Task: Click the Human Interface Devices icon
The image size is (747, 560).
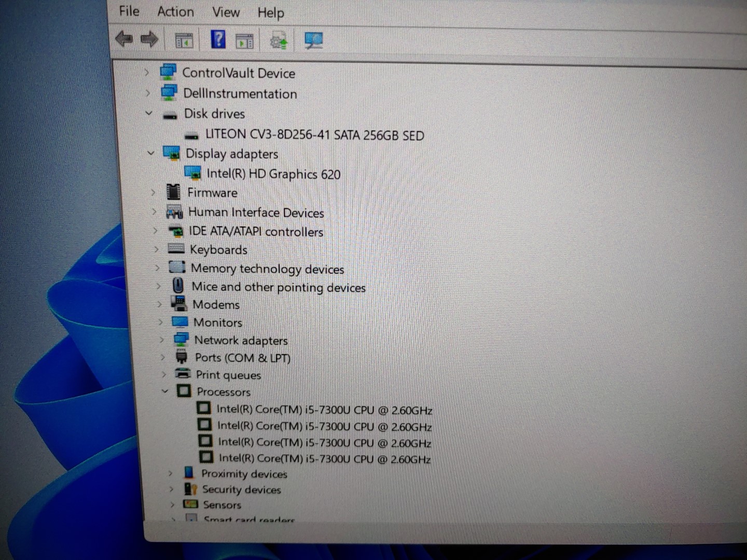Action: (174, 212)
